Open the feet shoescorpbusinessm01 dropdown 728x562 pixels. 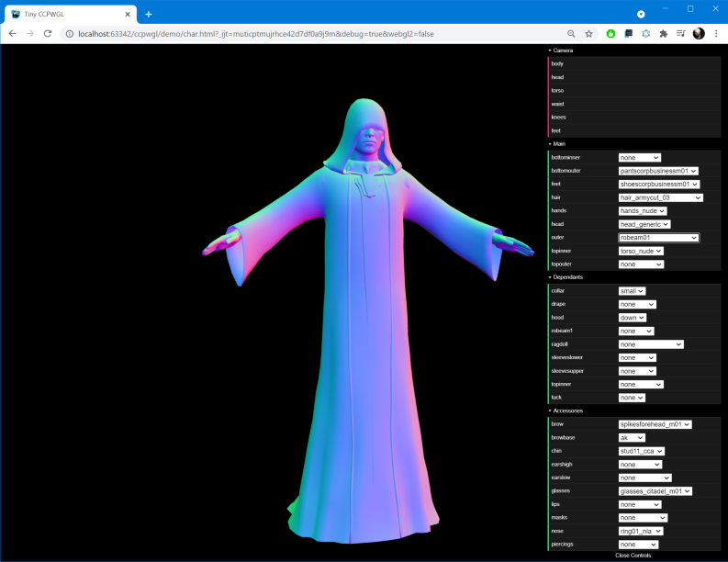(659, 185)
